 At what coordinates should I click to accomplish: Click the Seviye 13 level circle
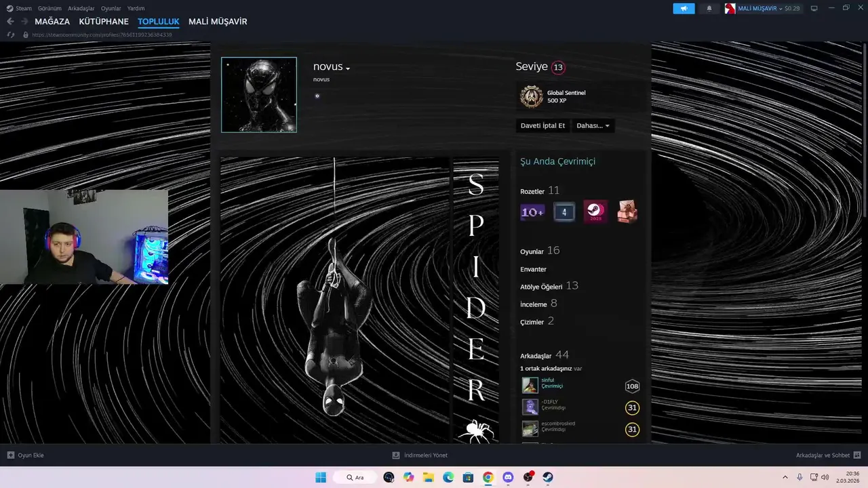point(558,67)
